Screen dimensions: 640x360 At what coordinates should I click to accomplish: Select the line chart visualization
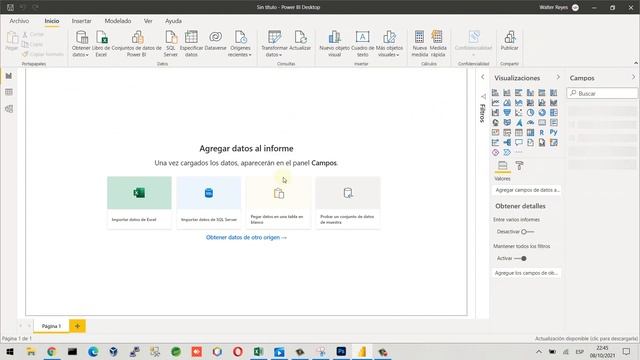point(495,102)
